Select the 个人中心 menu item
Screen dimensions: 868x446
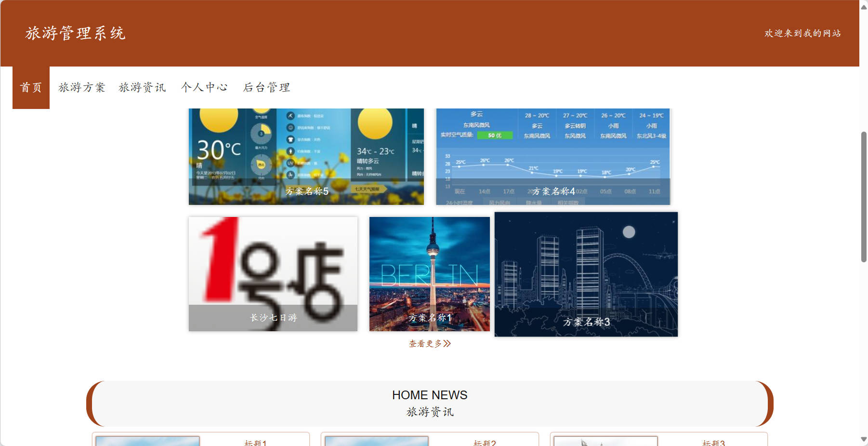(x=204, y=87)
